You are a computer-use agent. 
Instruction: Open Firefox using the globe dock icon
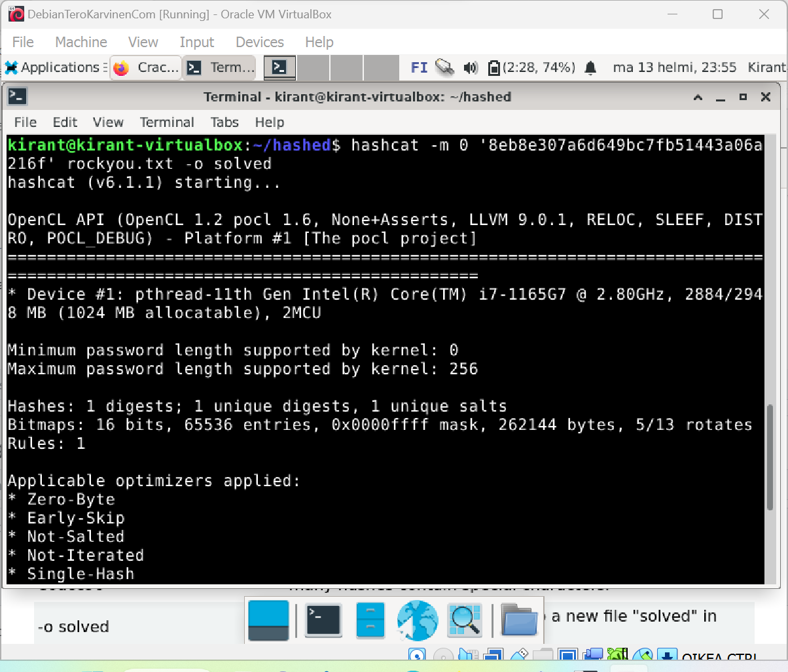[418, 620]
